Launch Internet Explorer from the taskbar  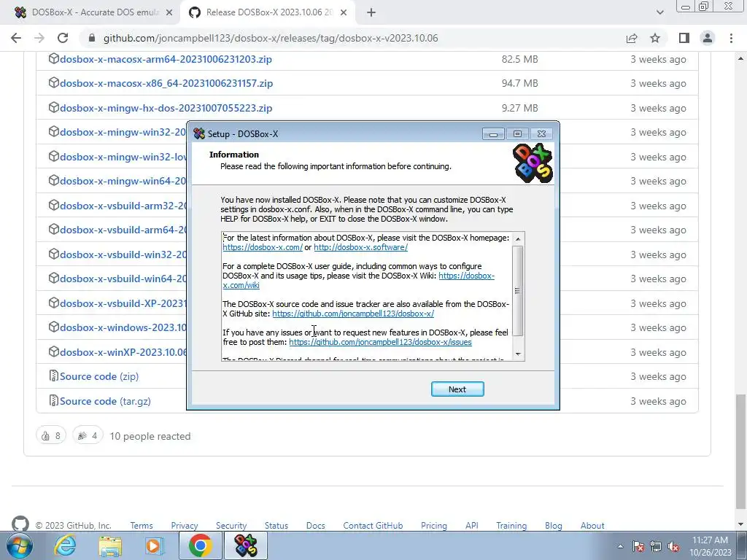[65, 545]
